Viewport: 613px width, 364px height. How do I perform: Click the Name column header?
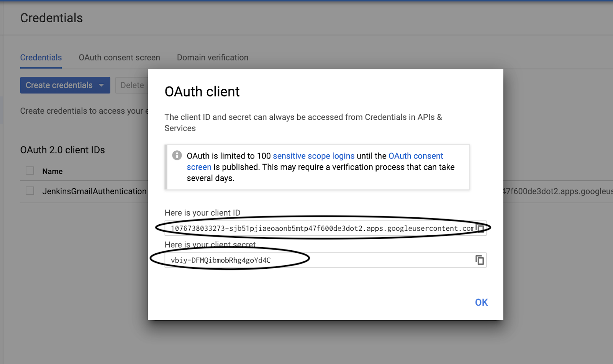point(52,171)
